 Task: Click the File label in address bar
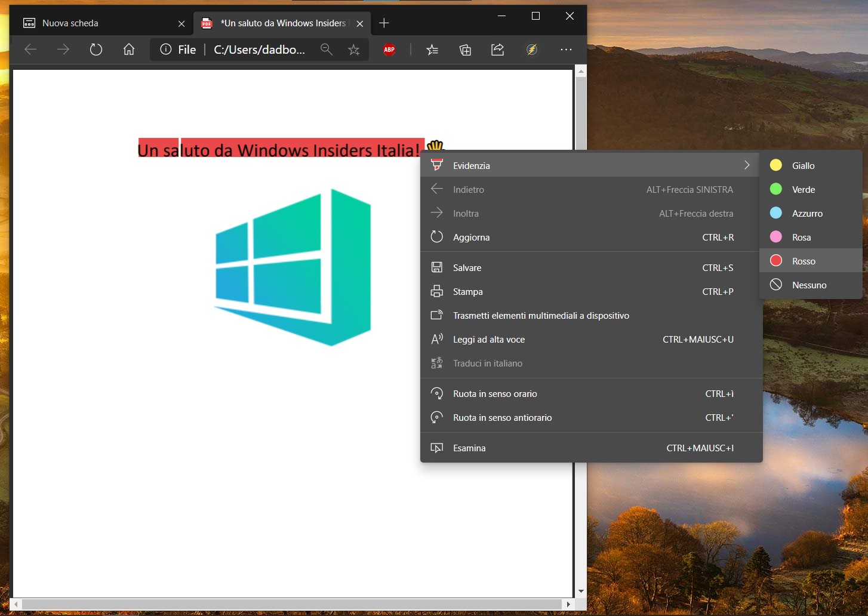187,50
